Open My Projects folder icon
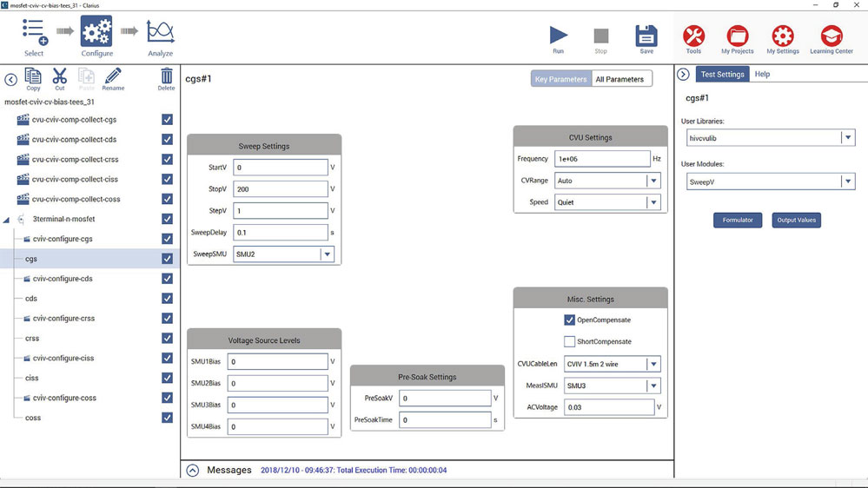This screenshot has height=488, width=868. [x=737, y=36]
